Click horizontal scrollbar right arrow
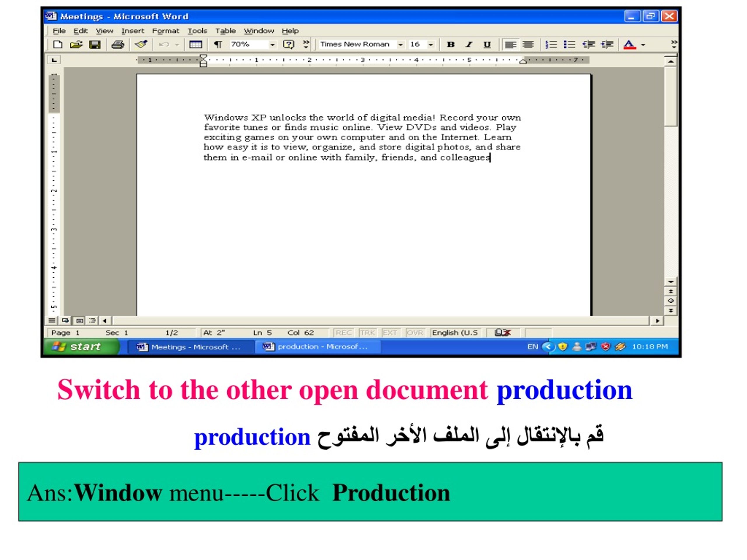 pyautogui.click(x=657, y=321)
